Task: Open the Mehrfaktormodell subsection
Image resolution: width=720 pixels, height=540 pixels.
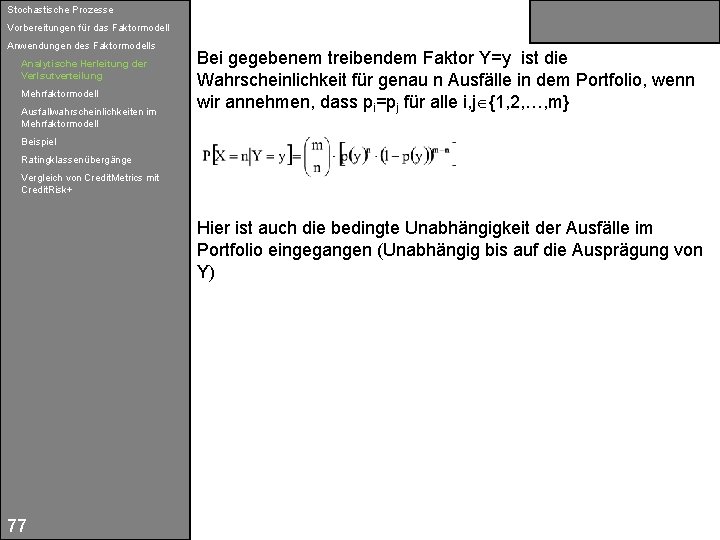Action: click(x=60, y=94)
